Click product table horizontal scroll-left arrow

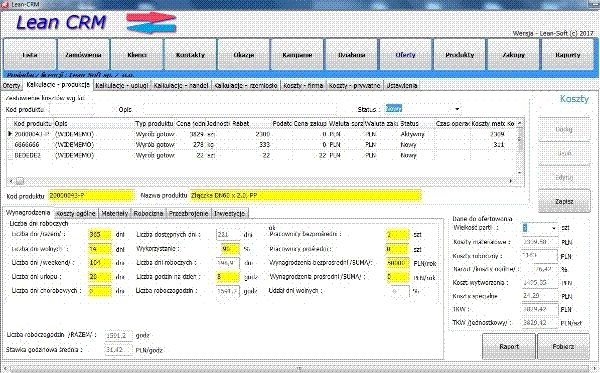tap(11, 181)
